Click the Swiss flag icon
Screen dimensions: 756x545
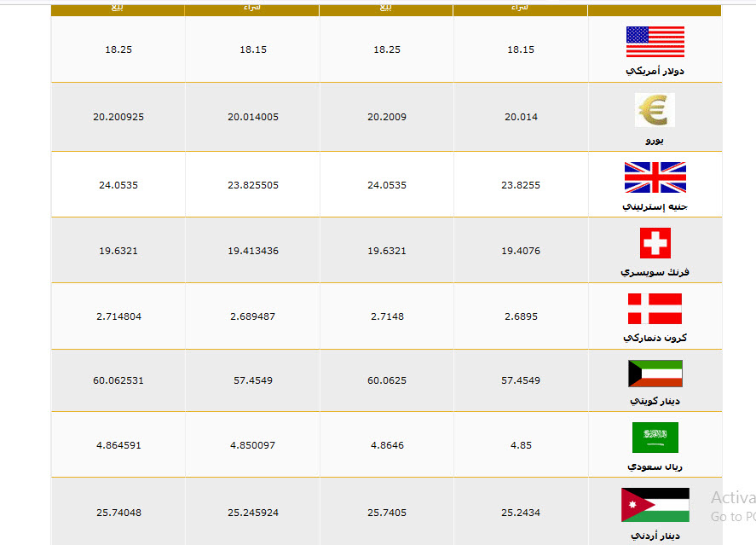655,243
